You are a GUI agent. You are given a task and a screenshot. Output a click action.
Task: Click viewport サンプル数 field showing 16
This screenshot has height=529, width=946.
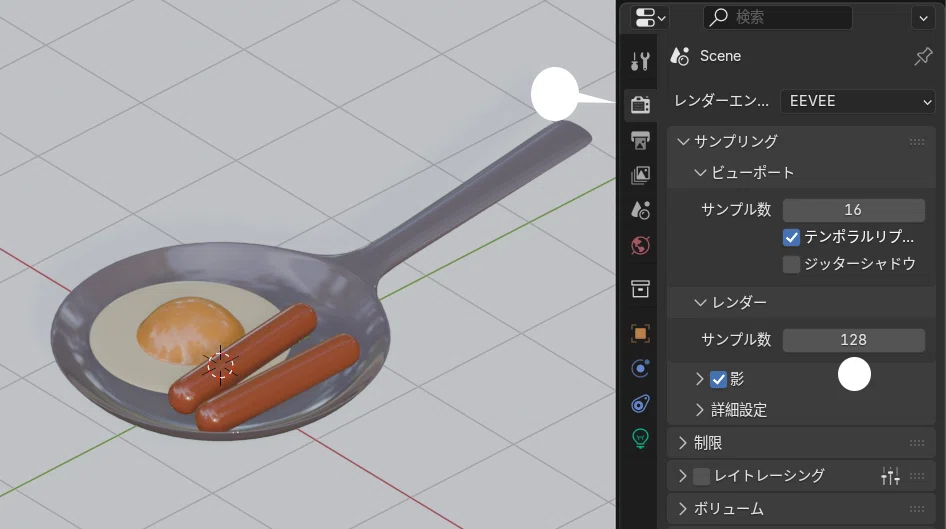tap(853, 210)
